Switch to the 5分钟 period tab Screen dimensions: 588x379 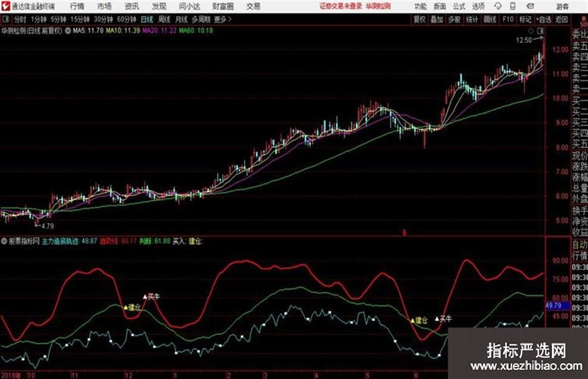[x=58, y=19]
